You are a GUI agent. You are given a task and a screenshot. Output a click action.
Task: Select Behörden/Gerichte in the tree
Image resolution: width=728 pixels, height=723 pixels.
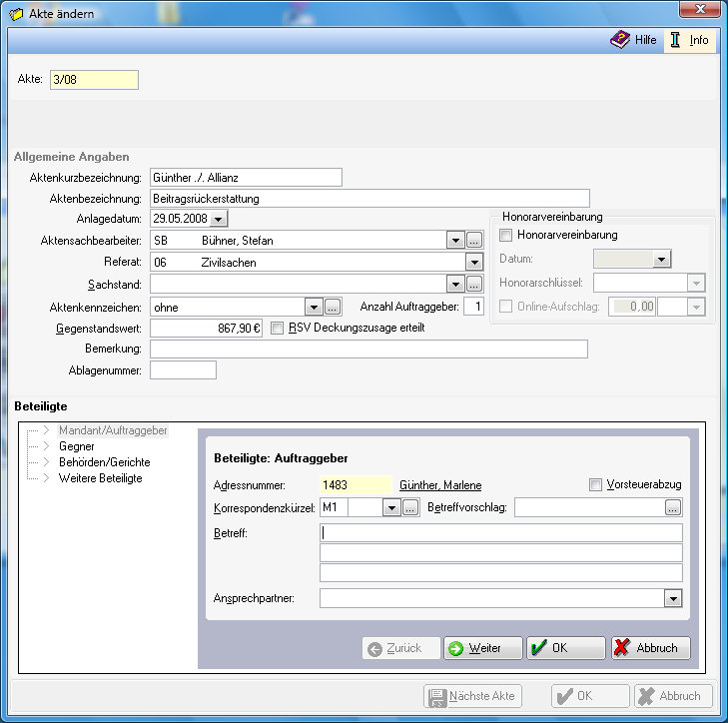(x=104, y=462)
